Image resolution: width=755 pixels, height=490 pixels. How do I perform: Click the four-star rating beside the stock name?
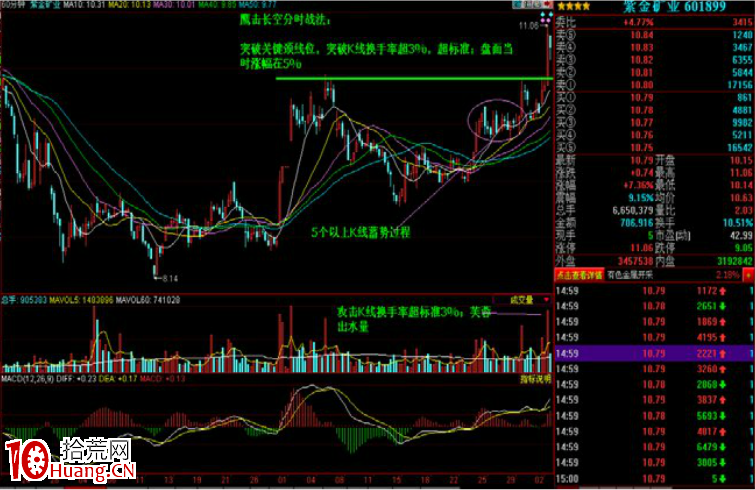coord(573,6)
